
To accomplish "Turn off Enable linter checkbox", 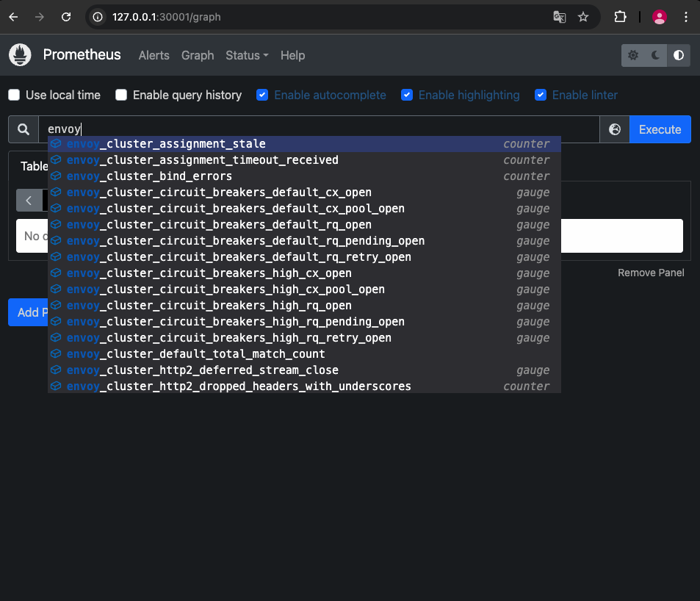I will (x=541, y=95).
